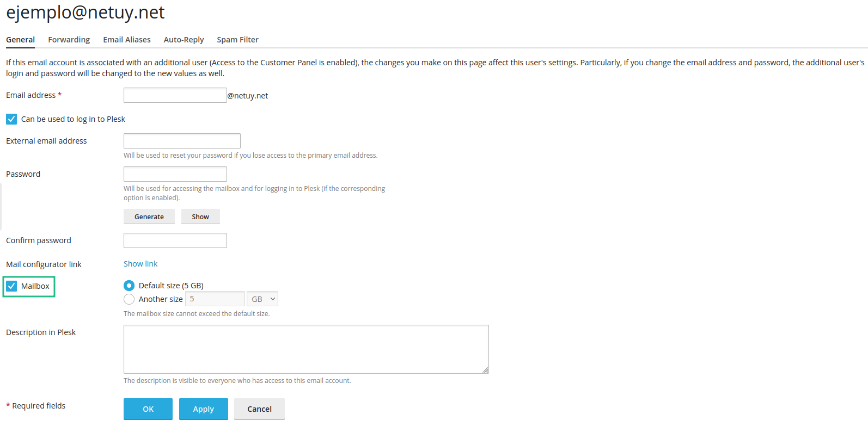
Task: Choose the 'Another size' radio button
Action: pyautogui.click(x=129, y=299)
